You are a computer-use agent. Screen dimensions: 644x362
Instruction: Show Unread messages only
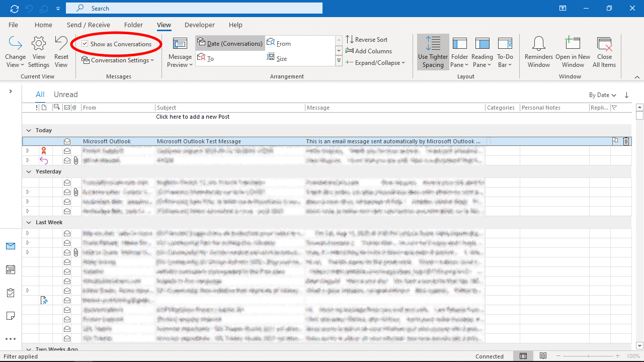66,95
